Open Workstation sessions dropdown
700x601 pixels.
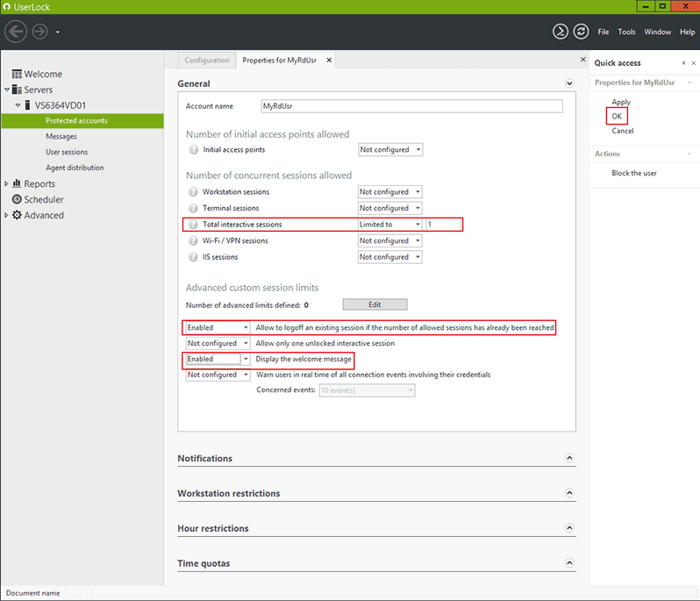pyautogui.click(x=389, y=192)
